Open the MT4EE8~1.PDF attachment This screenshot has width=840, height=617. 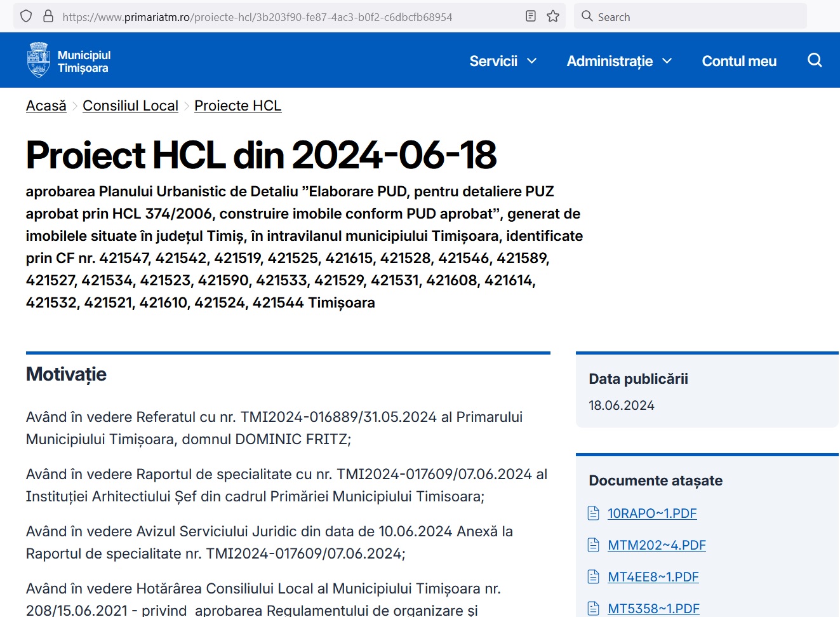[x=653, y=577]
